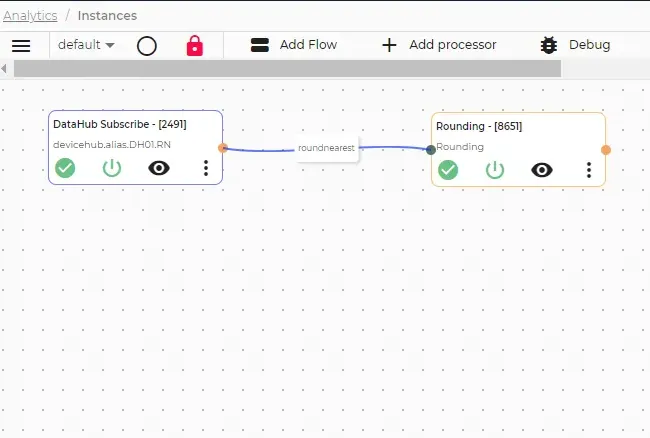This screenshot has height=438, width=650.
Task: Click devicehub.alias.DH01.RN text
Action: coord(112,145)
